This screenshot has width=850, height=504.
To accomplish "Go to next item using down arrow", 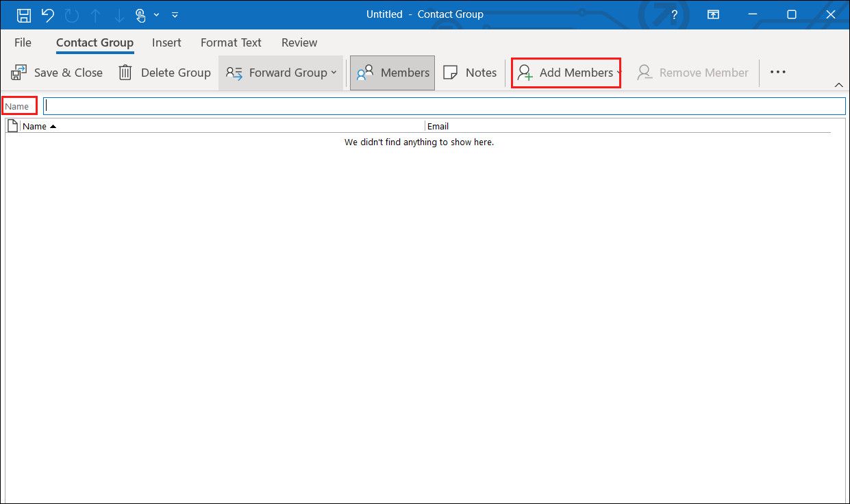I will click(118, 14).
